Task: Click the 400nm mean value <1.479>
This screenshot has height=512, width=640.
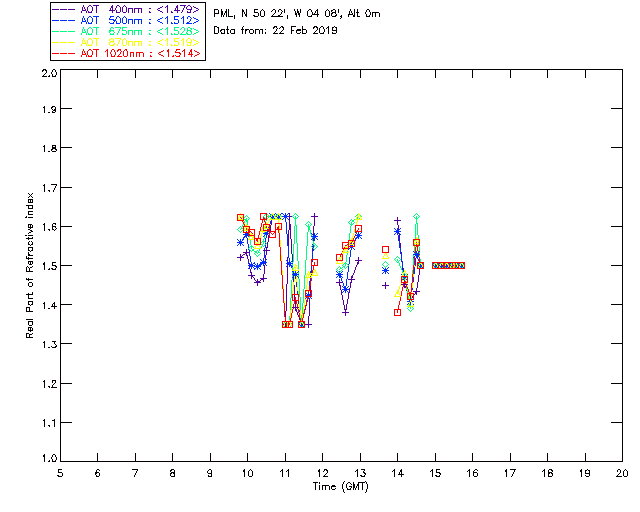Action: pyautogui.click(x=178, y=9)
